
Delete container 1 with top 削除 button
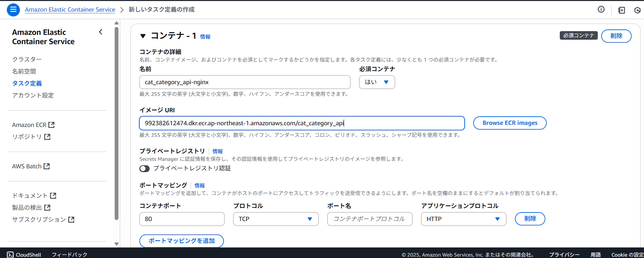point(616,36)
